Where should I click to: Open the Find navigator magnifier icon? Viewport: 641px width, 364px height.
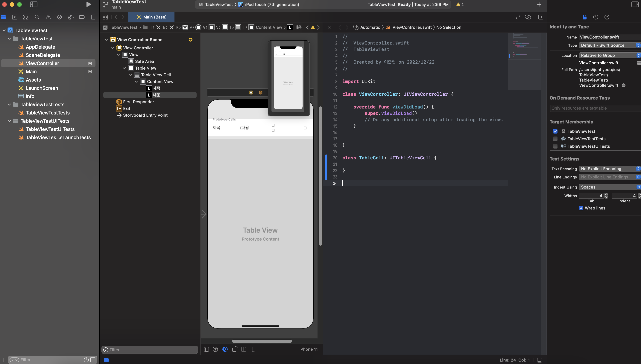tap(37, 17)
